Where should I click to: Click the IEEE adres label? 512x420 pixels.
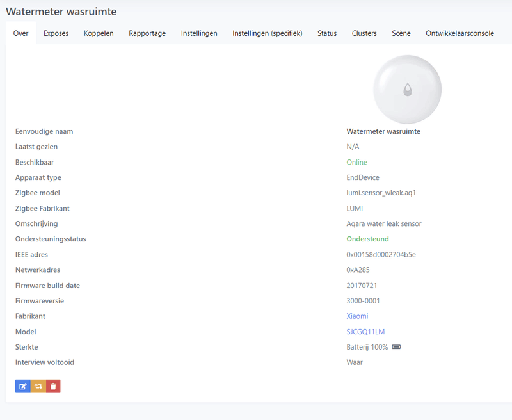31,255
